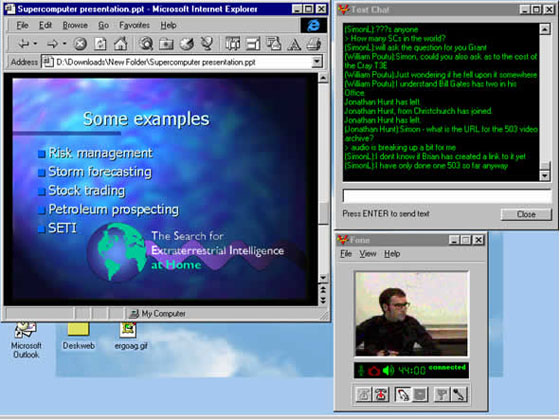Click the chat message text input field
The height and width of the screenshot is (420, 560).
(x=447, y=196)
